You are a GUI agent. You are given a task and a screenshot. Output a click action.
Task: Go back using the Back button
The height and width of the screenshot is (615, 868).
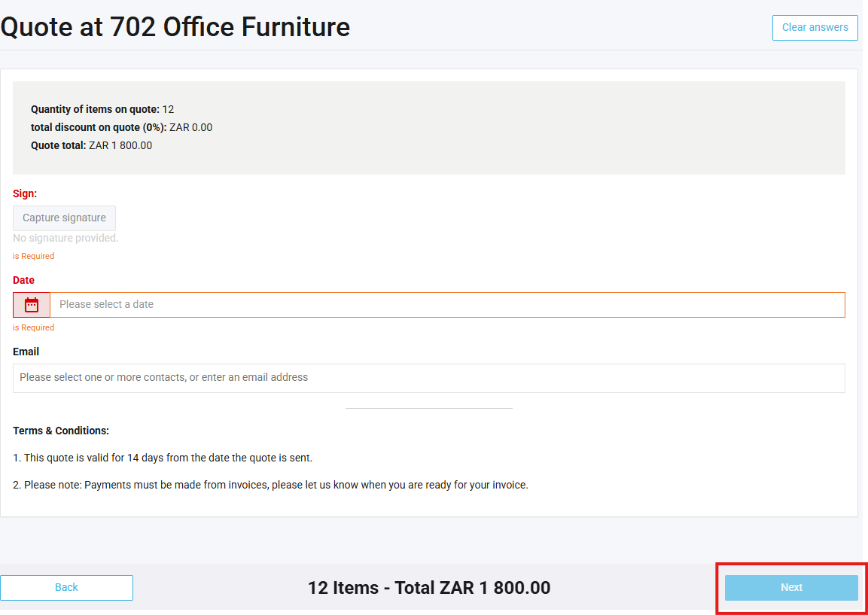[x=66, y=587]
